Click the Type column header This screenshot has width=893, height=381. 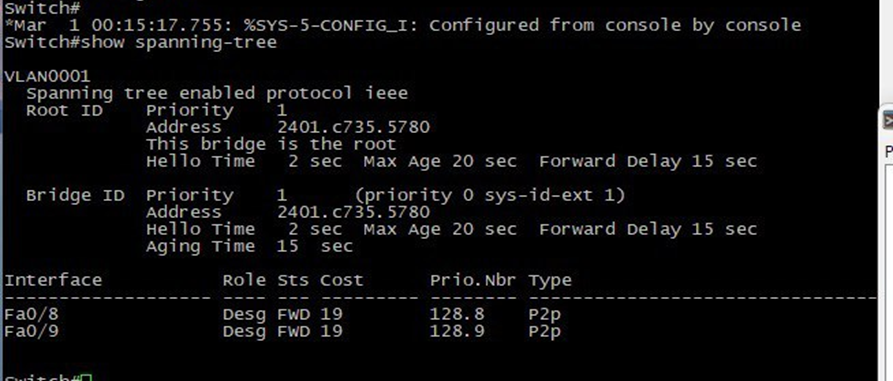point(550,281)
